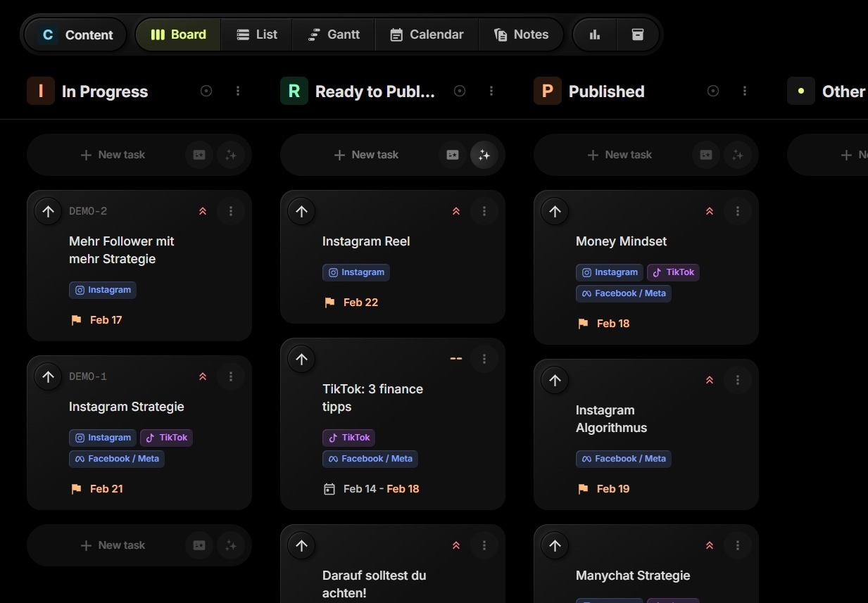Screen dimensions: 868x603
Task: Click priority dashes on TikTok finance tipps card
Action: coord(455,359)
